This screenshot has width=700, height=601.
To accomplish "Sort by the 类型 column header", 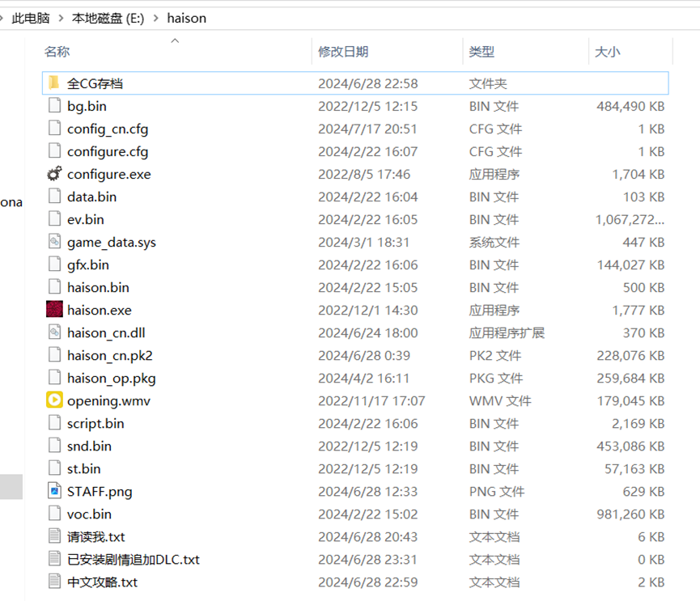I will pyautogui.click(x=482, y=52).
